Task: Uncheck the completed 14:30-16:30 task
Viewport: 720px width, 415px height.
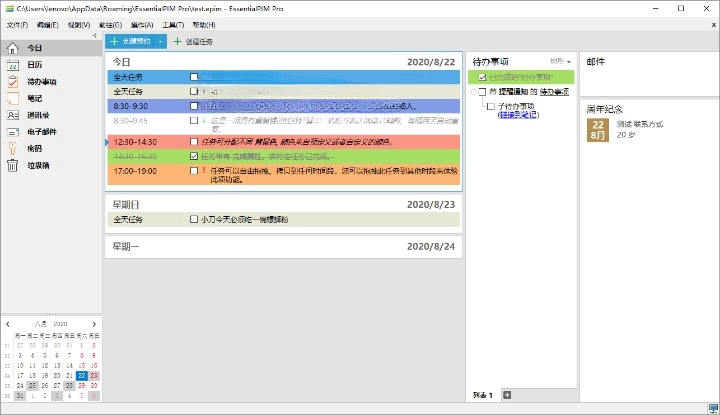Action: click(194, 156)
